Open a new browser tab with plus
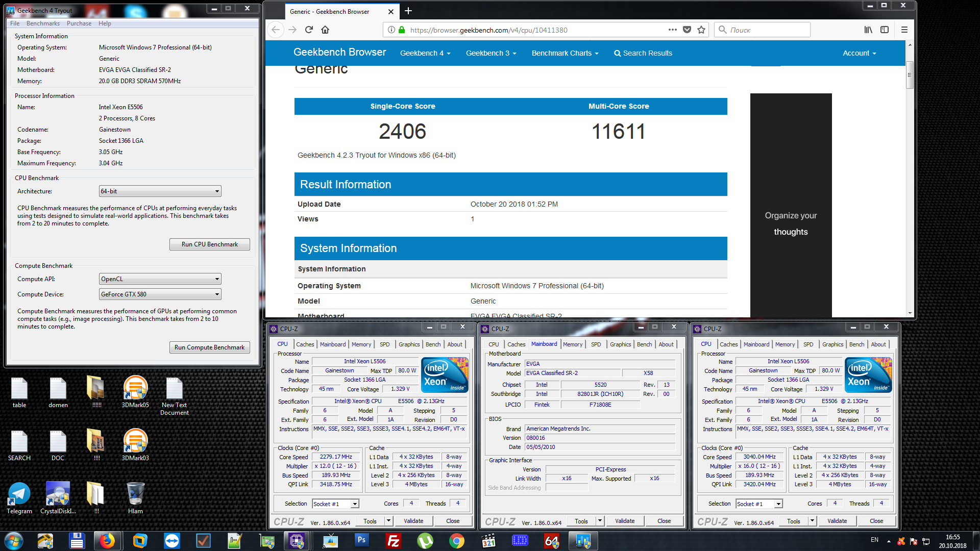 tap(408, 11)
